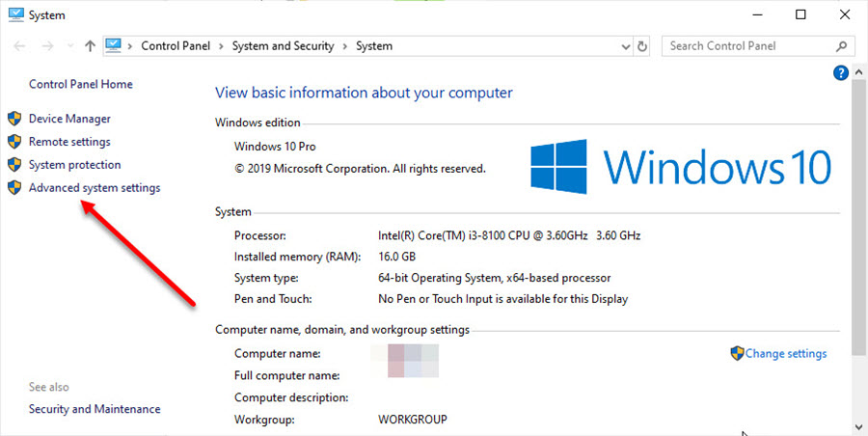Image resolution: width=868 pixels, height=436 pixels.
Task: Click the 'WORKGROUP' value
Action: (x=413, y=419)
